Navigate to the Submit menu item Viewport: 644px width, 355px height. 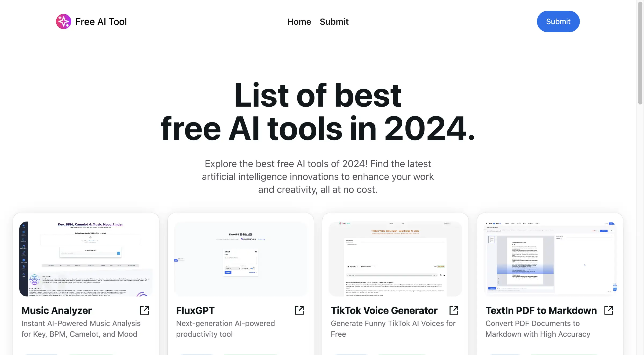[334, 21]
